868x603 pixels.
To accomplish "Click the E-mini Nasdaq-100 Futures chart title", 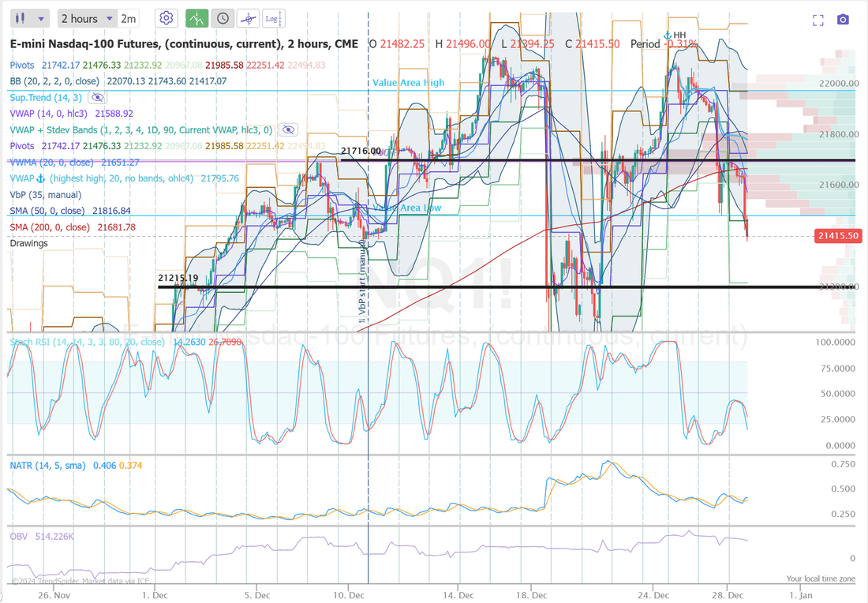I will point(184,43).
